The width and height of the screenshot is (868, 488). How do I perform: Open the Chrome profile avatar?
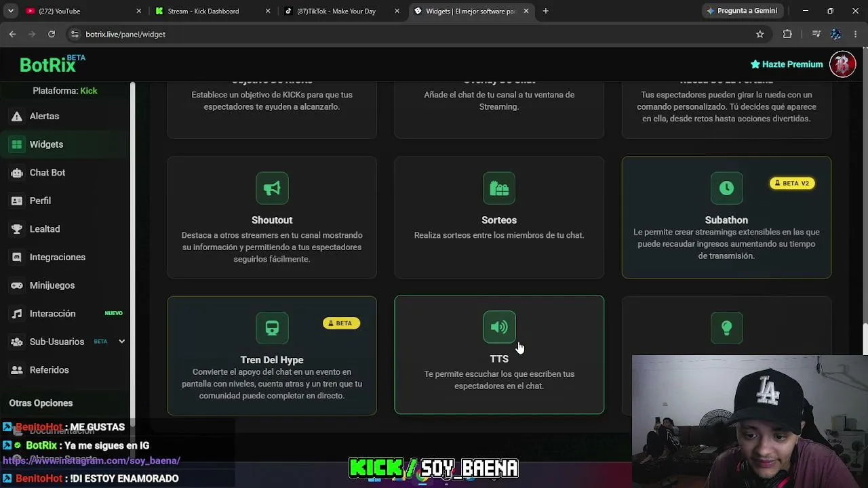(x=836, y=34)
